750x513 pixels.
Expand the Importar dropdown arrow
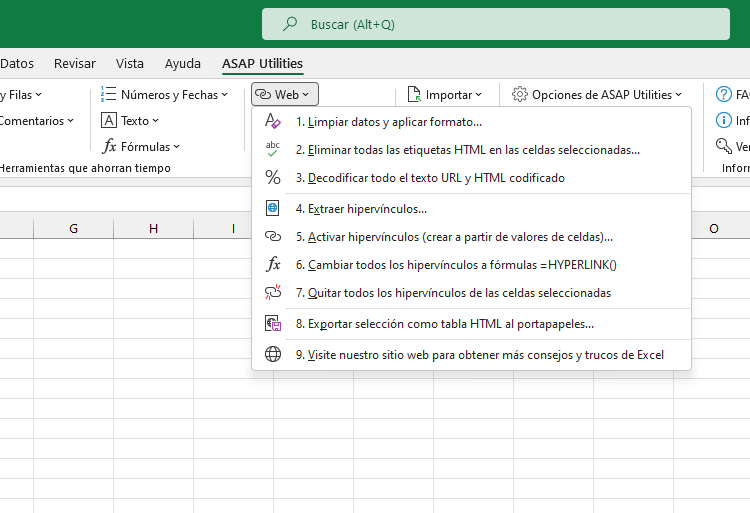pyautogui.click(x=478, y=95)
